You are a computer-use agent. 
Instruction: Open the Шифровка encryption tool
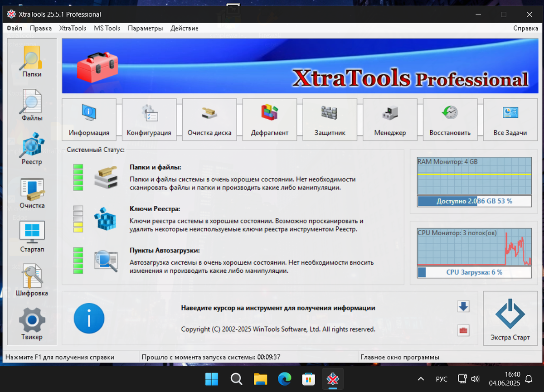[x=32, y=281]
